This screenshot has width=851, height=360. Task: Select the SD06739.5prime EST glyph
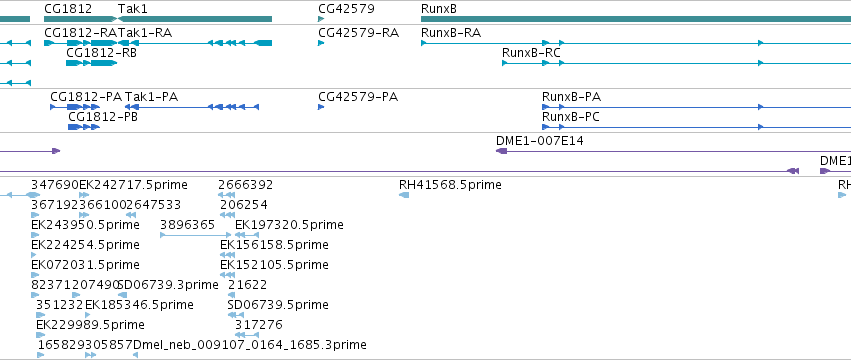point(236,315)
